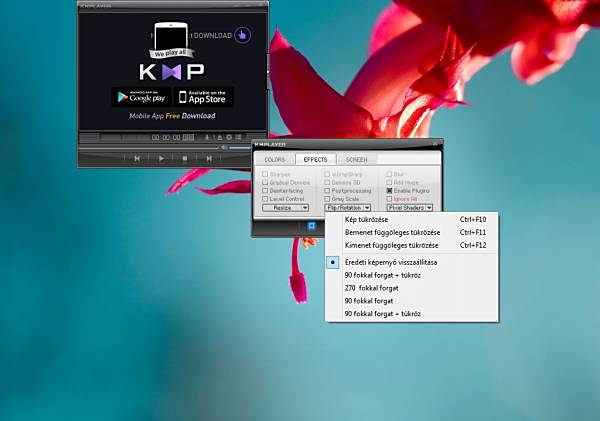
Task: Skip to the previous track in KMPlayer
Action: pos(137,158)
